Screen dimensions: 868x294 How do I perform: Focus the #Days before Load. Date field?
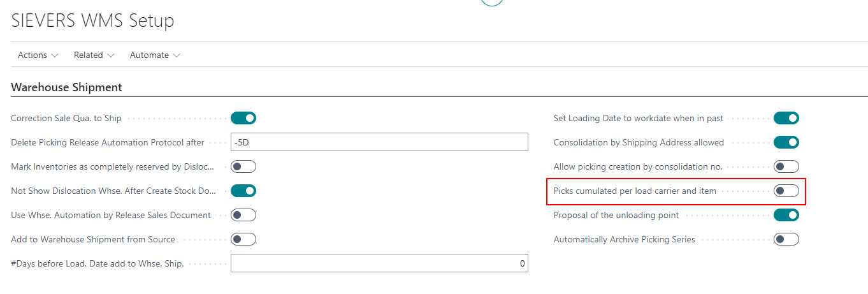coord(379,263)
